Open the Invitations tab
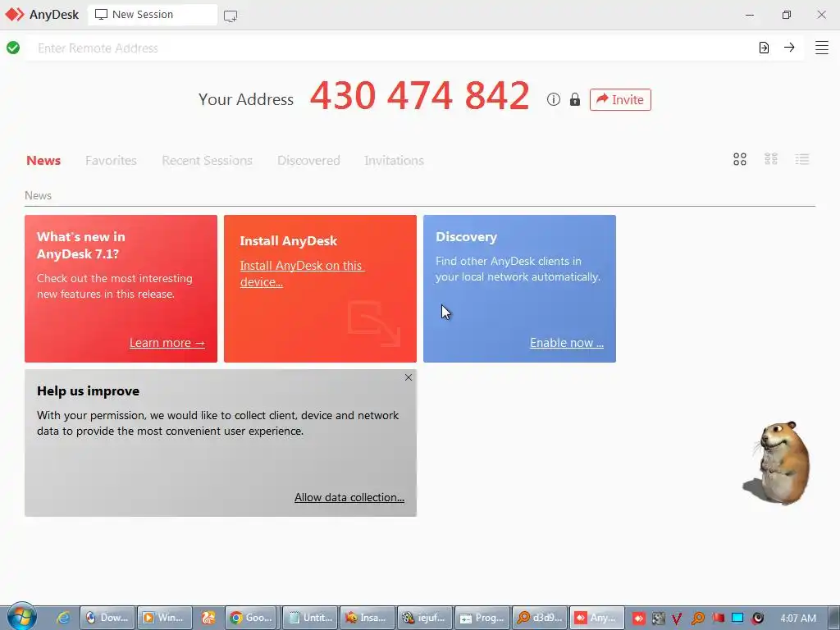The height and width of the screenshot is (630, 840). [x=394, y=160]
